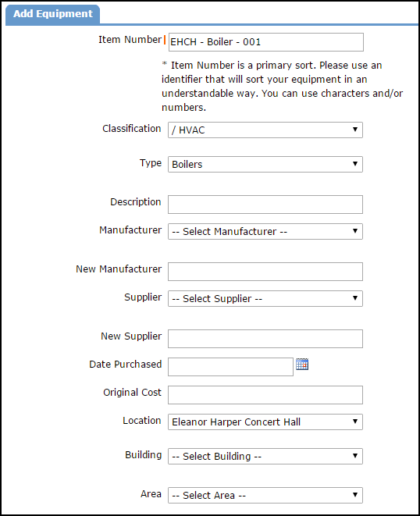Place cursor in New Supplier field

[265, 339]
